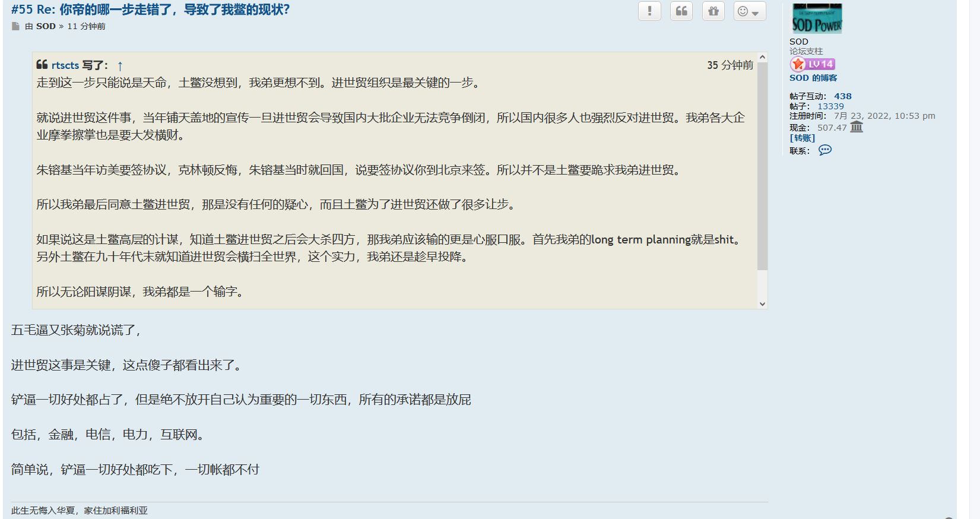This screenshot has width=980, height=519.
Task: Click quote box scrollbar down arrow
Action: (762, 303)
